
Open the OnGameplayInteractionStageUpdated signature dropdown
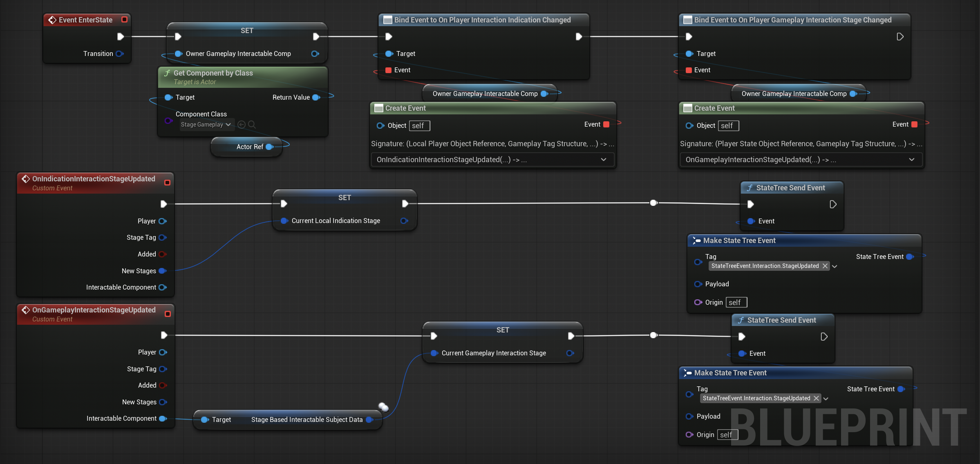point(912,159)
